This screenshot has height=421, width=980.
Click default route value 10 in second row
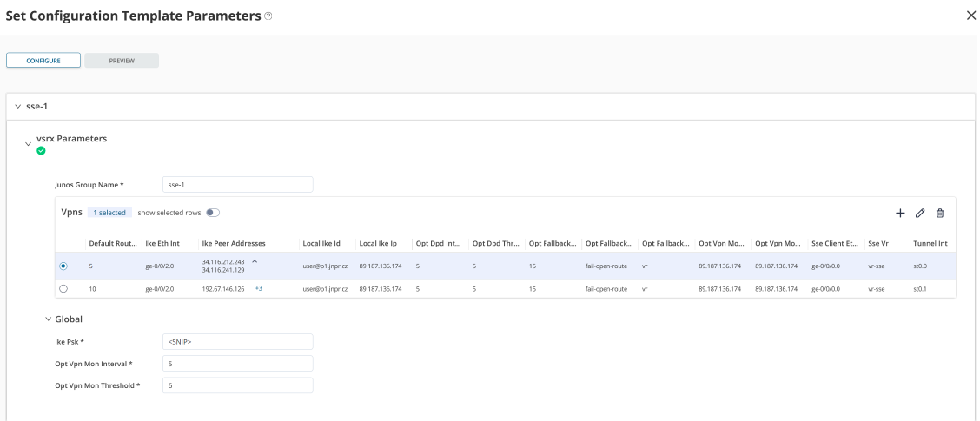[x=91, y=289]
